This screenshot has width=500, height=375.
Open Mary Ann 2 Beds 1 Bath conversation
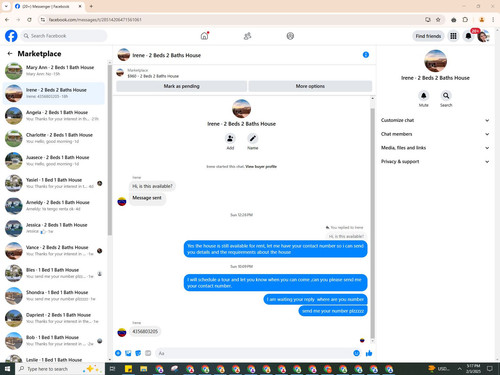[x=53, y=71]
